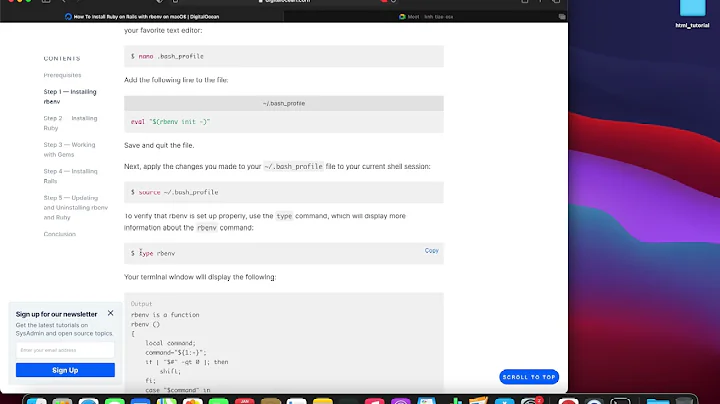Open Safari from the Dock
The image size is (720, 404).
pyautogui.click(x=89, y=401)
